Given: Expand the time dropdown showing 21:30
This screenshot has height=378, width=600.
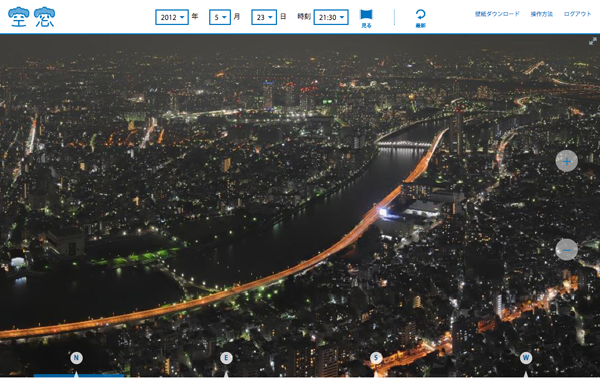Looking at the screenshot, I should (331, 17).
